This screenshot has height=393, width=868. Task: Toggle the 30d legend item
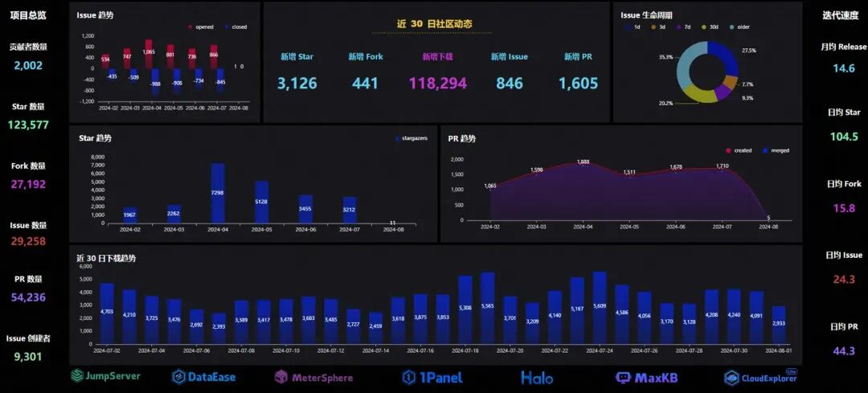coord(709,27)
